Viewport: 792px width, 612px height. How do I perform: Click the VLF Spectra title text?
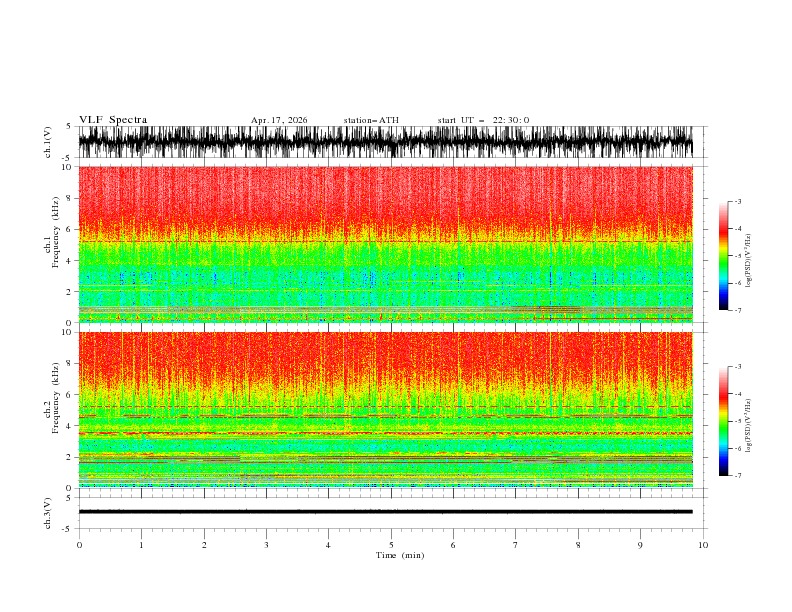113,120
